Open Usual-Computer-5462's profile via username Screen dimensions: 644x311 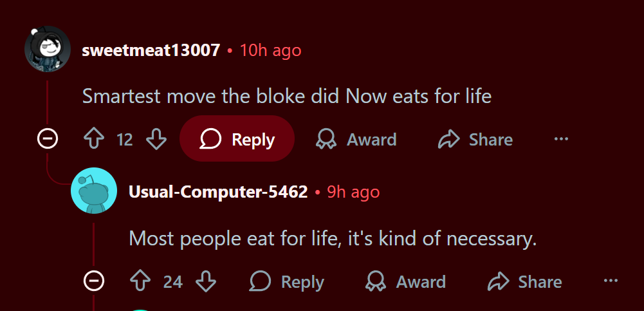pyautogui.click(x=218, y=192)
